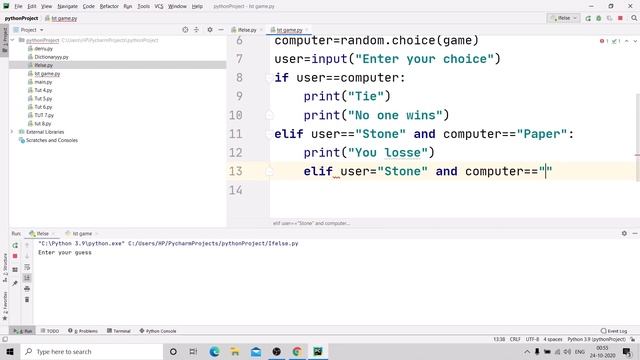Open Run panel settings gear
This screenshot has height=360, width=640.
tap(624, 233)
